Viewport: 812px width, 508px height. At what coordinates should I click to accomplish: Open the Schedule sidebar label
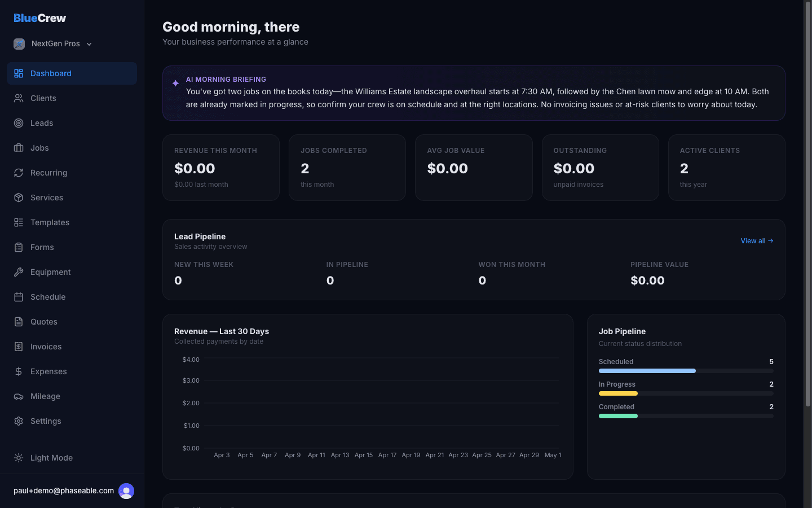point(48,297)
